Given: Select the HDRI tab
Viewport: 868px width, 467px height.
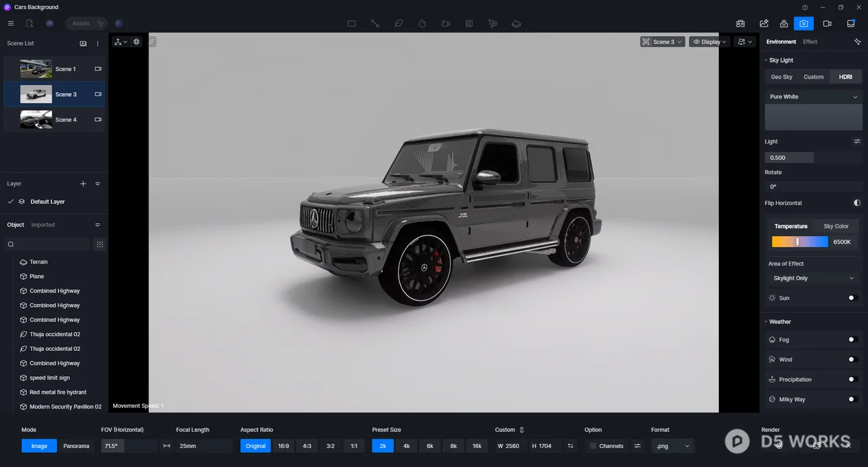Looking at the screenshot, I should point(845,77).
